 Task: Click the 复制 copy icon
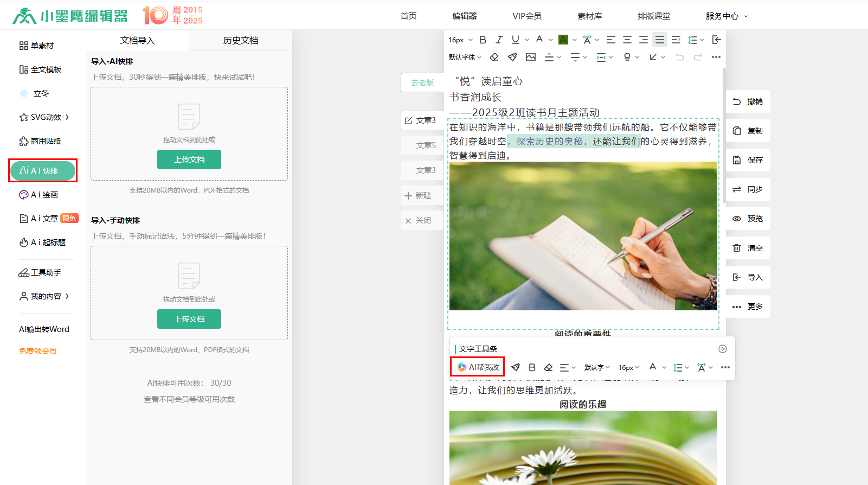(737, 131)
